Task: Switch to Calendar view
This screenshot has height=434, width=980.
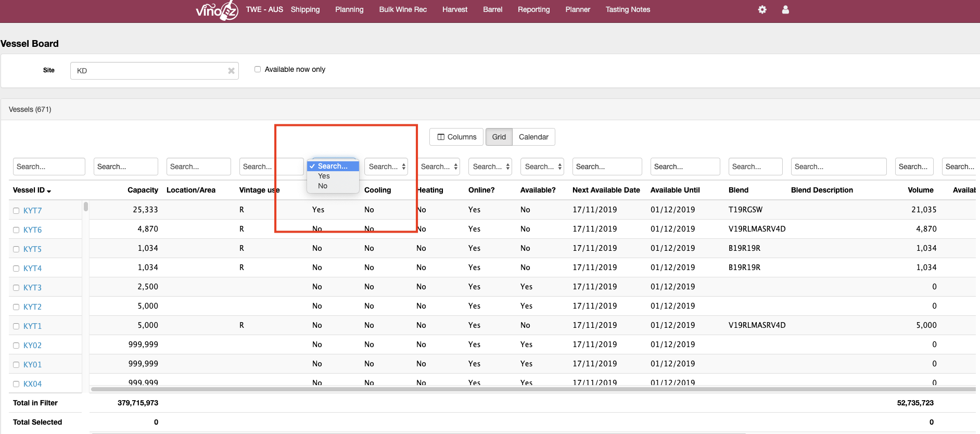Action: click(x=533, y=137)
